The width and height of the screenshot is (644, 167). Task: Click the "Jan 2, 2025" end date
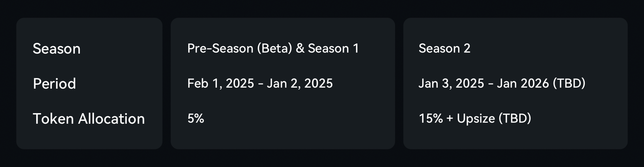tap(299, 84)
